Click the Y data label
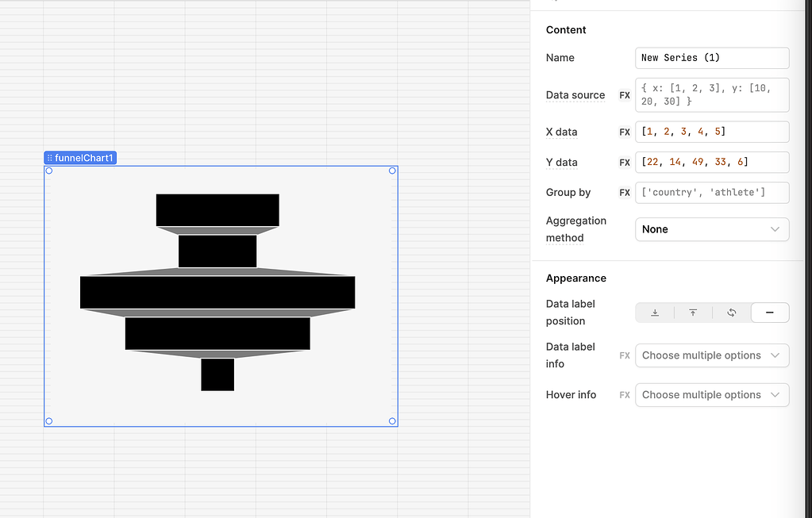This screenshot has height=518, width=812. tap(561, 163)
